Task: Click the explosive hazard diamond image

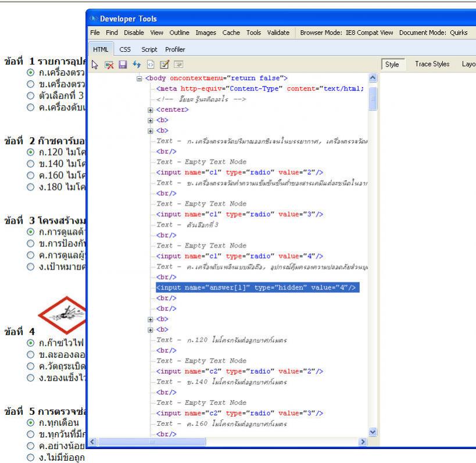Action: (62, 315)
